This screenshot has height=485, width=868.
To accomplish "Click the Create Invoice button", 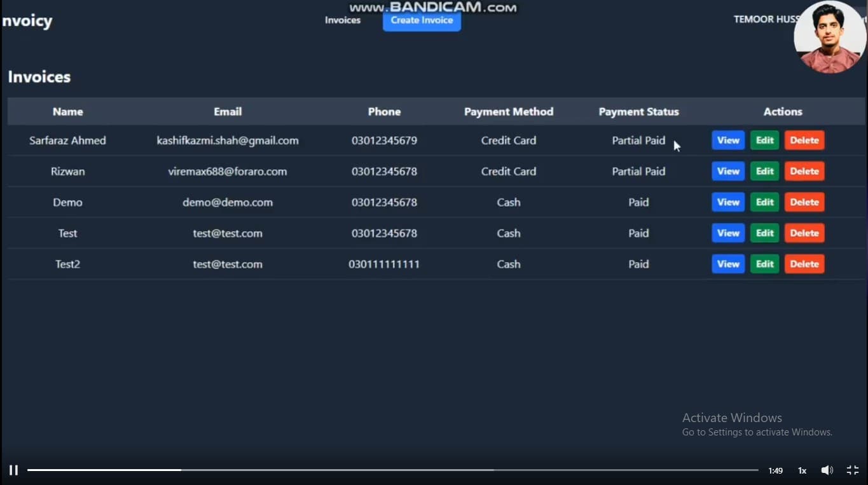I will (422, 20).
